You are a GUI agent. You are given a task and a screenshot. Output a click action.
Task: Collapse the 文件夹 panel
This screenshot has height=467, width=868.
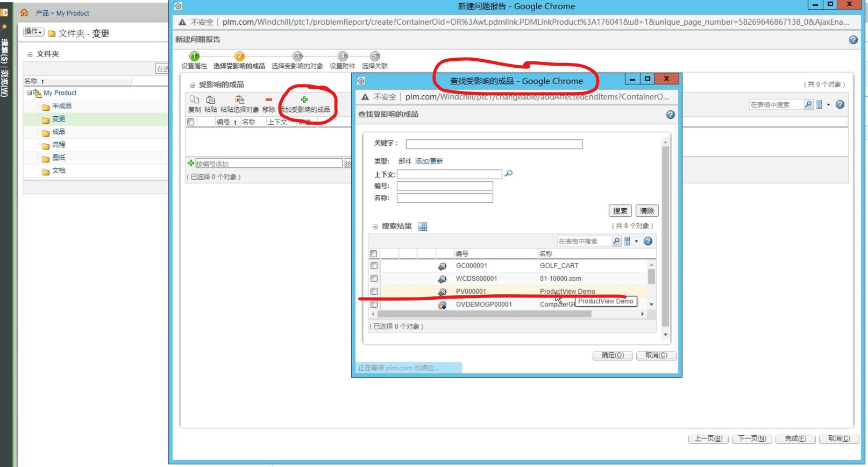pyautogui.click(x=30, y=54)
